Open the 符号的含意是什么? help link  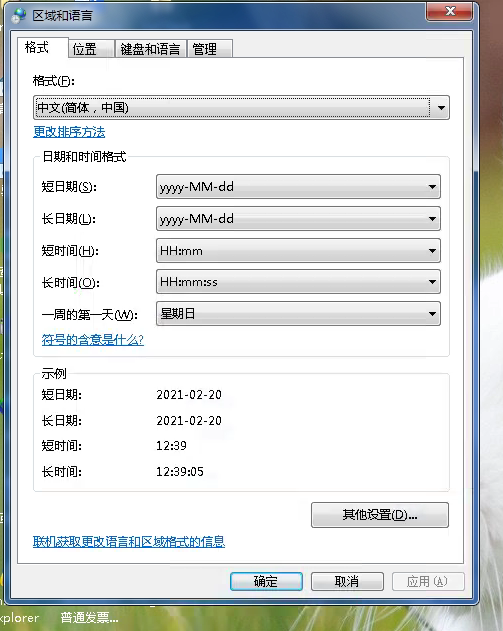click(93, 340)
